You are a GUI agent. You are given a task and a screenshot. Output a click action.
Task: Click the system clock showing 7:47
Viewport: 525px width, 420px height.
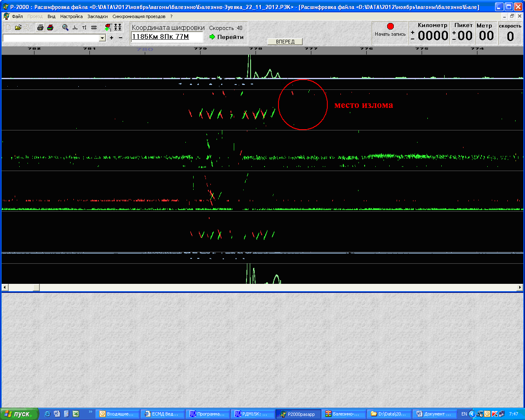tap(514, 414)
